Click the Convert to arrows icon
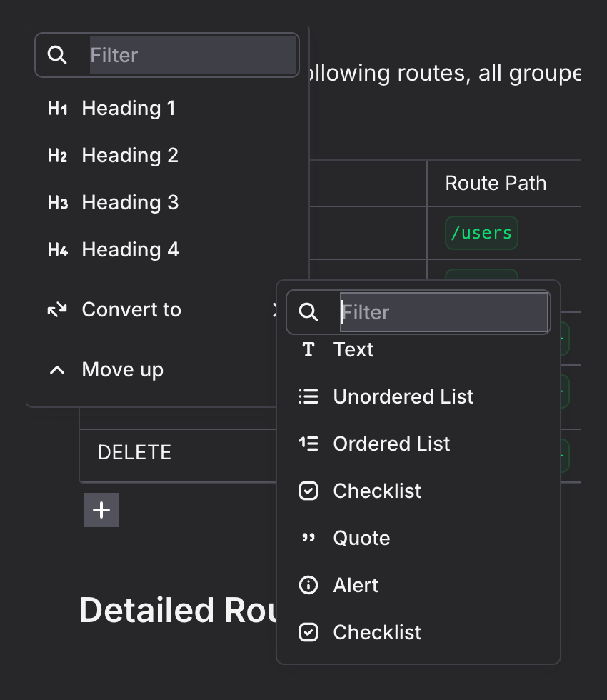The image size is (607, 700). tap(57, 310)
